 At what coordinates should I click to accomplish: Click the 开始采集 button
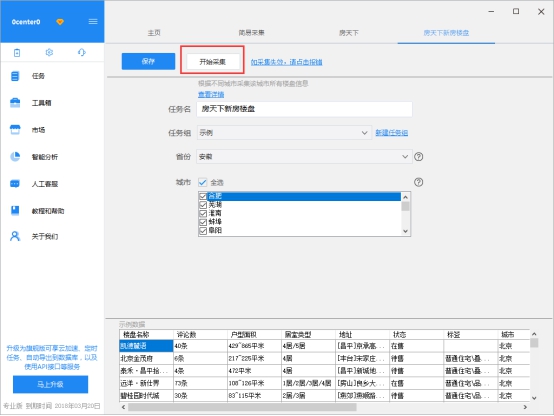point(212,62)
